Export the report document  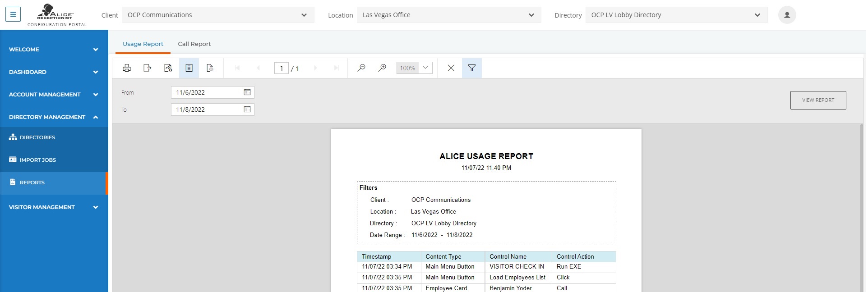tap(148, 68)
